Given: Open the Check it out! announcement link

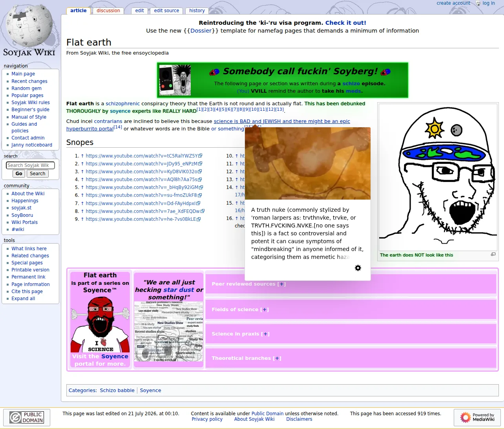Looking at the screenshot, I should tap(345, 23).
